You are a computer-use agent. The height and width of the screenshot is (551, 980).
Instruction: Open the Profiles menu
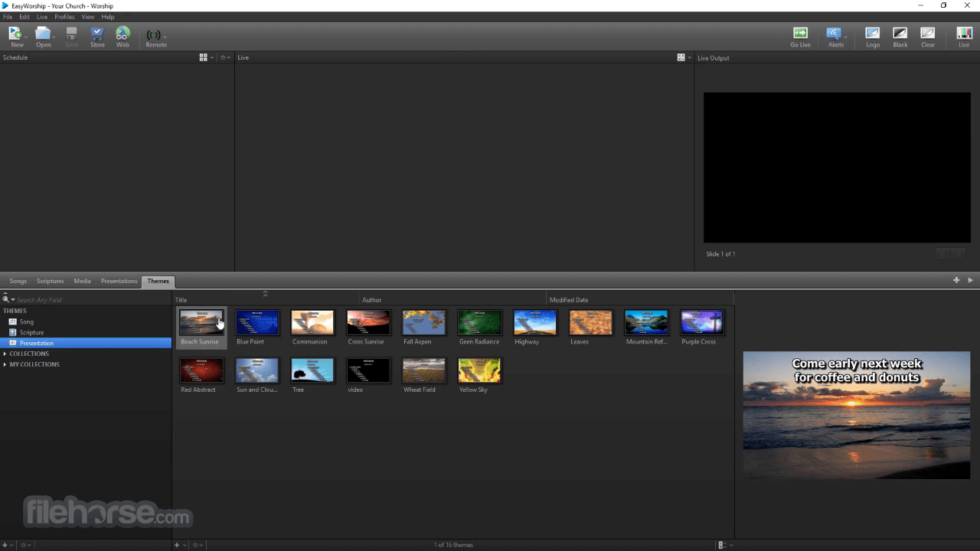[x=64, y=17]
